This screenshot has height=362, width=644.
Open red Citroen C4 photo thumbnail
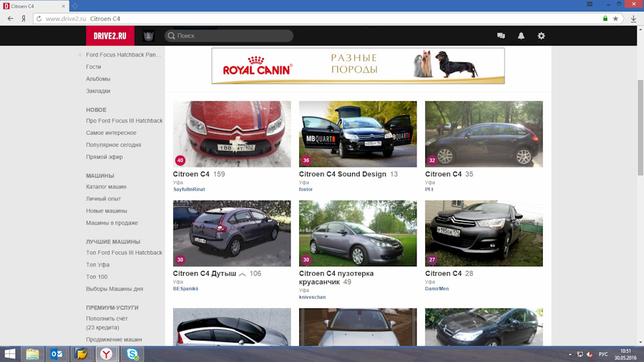coord(232,134)
